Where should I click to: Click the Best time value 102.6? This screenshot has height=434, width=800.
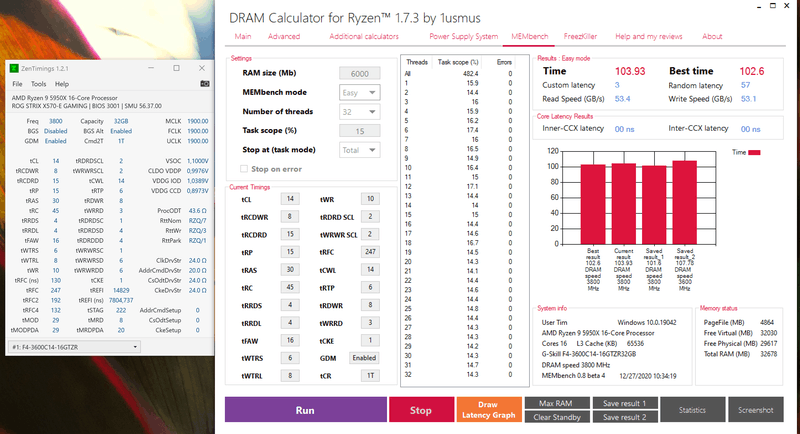click(x=752, y=71)
